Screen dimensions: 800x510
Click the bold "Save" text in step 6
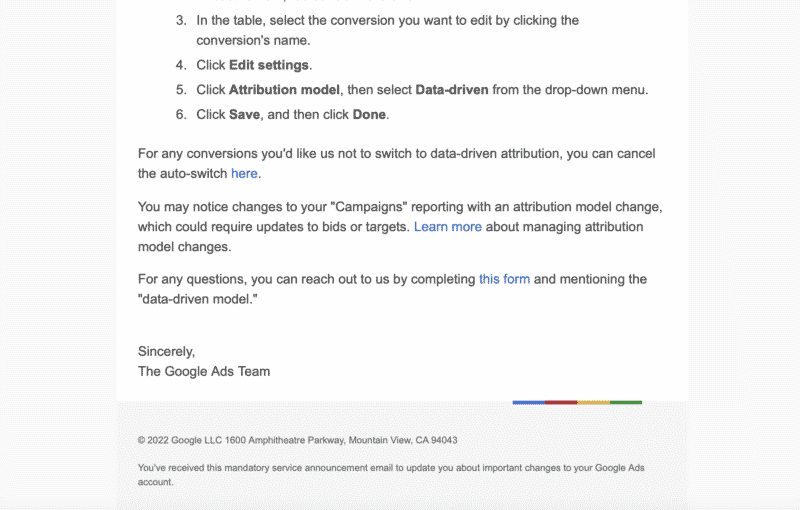tap(244, 114)
